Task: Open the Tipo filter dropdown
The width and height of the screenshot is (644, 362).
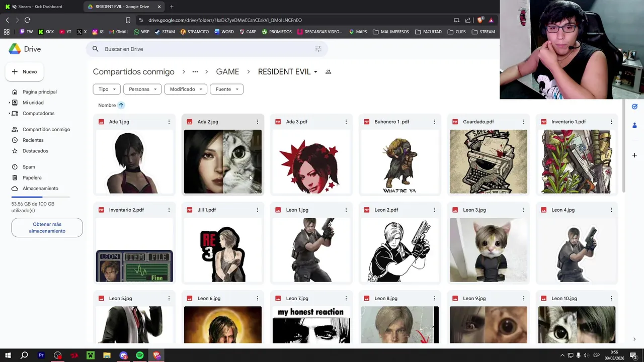Action: [x=107, y=89]
